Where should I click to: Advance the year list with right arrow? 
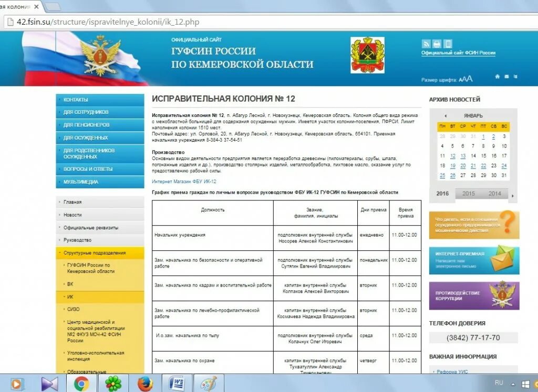point(513,196)
